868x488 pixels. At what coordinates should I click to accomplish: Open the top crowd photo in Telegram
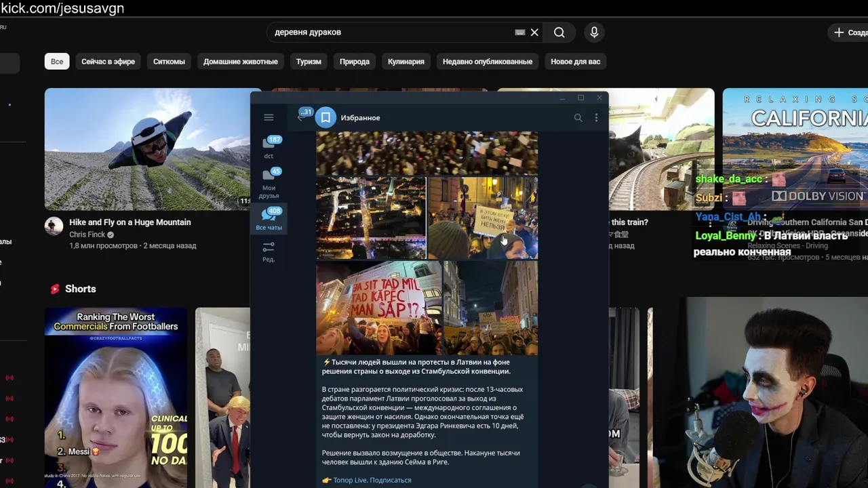[x=427, y=154]
